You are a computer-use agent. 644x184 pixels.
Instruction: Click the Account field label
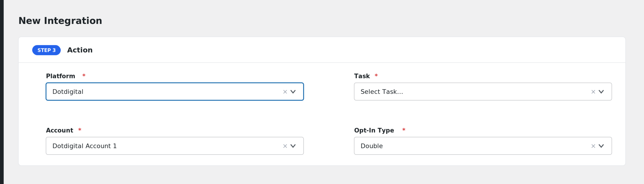pos(60,130)
